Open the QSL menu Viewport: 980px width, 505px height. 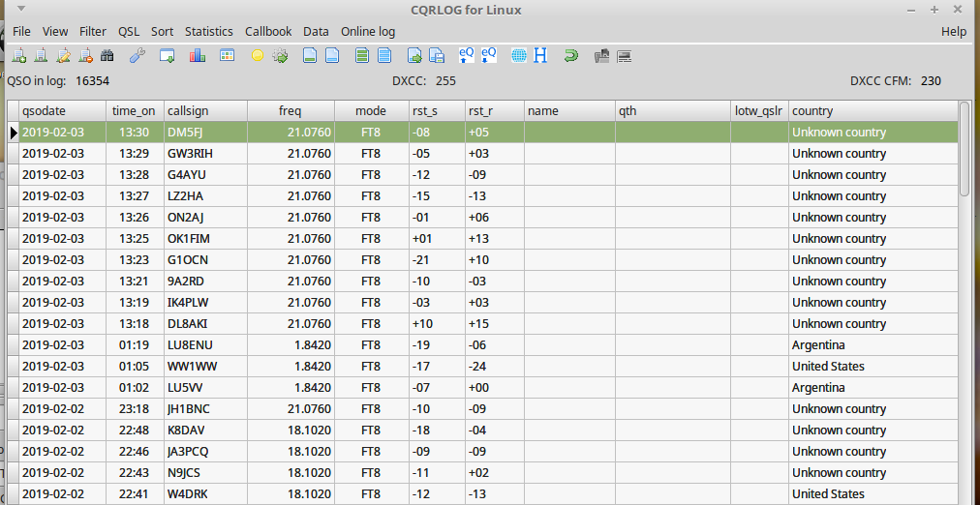(x=129, y=31)
